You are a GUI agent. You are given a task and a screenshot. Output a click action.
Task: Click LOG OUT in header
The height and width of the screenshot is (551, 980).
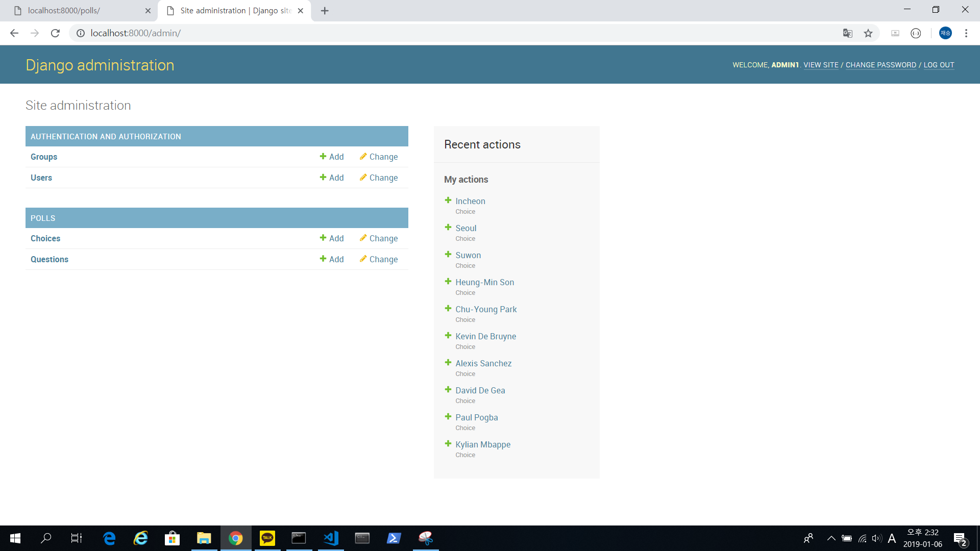pyautogui.click(x=939, y=65)
